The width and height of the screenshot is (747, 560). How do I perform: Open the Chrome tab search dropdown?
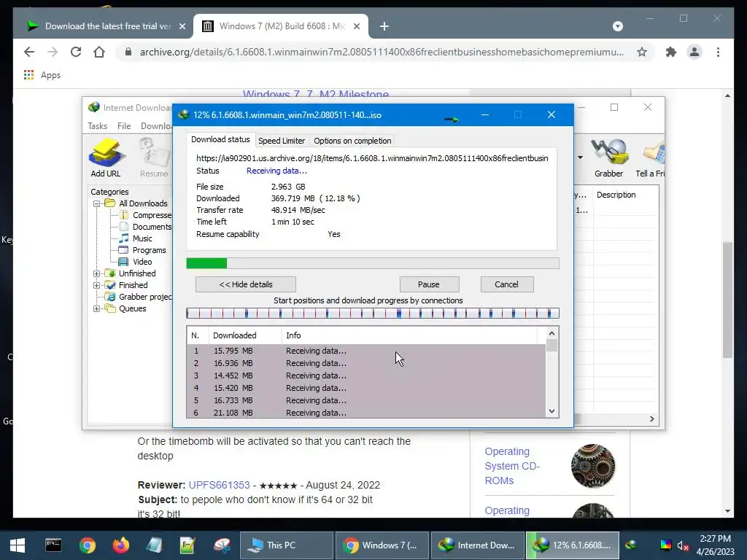click(x=617, y=26)
